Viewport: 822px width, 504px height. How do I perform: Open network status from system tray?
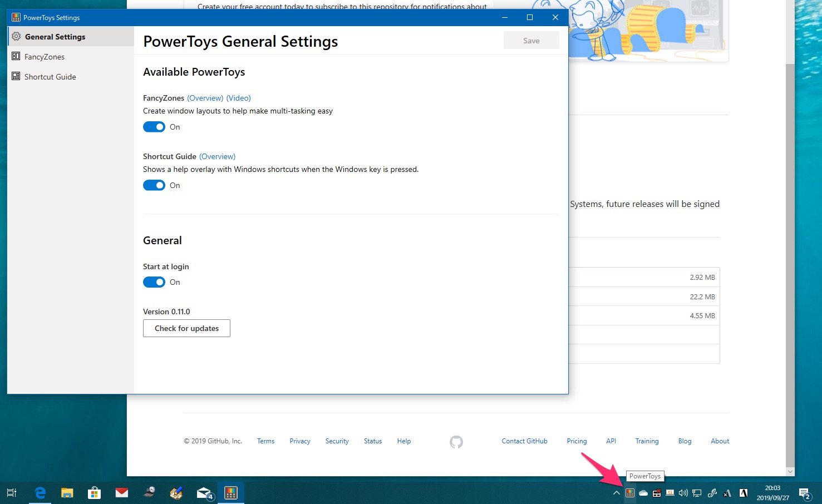coord(697,493)
